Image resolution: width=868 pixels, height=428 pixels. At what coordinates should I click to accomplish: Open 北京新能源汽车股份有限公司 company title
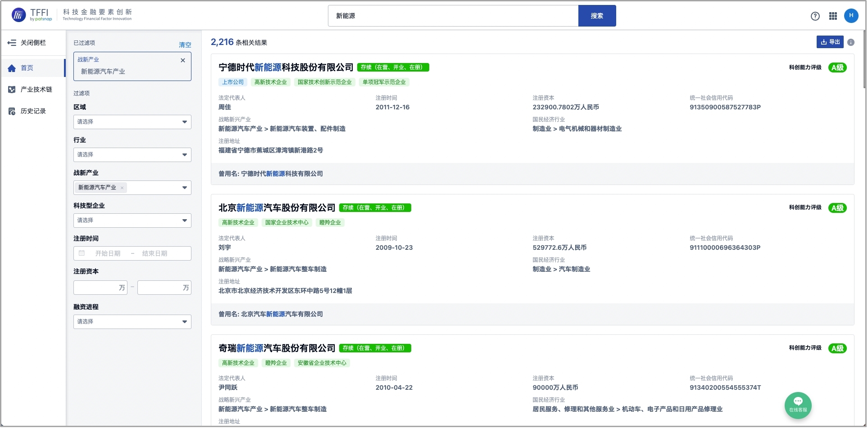(x=277, y=208)
